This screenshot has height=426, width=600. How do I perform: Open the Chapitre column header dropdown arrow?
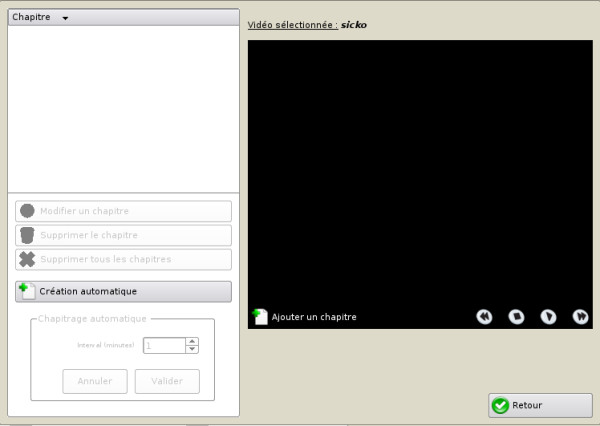(x=65, y=18)
